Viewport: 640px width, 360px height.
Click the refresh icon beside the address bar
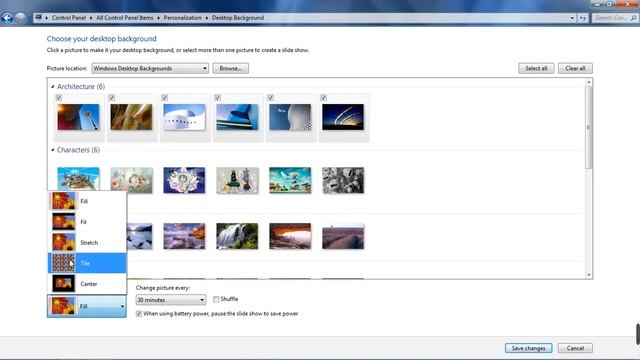582,18
